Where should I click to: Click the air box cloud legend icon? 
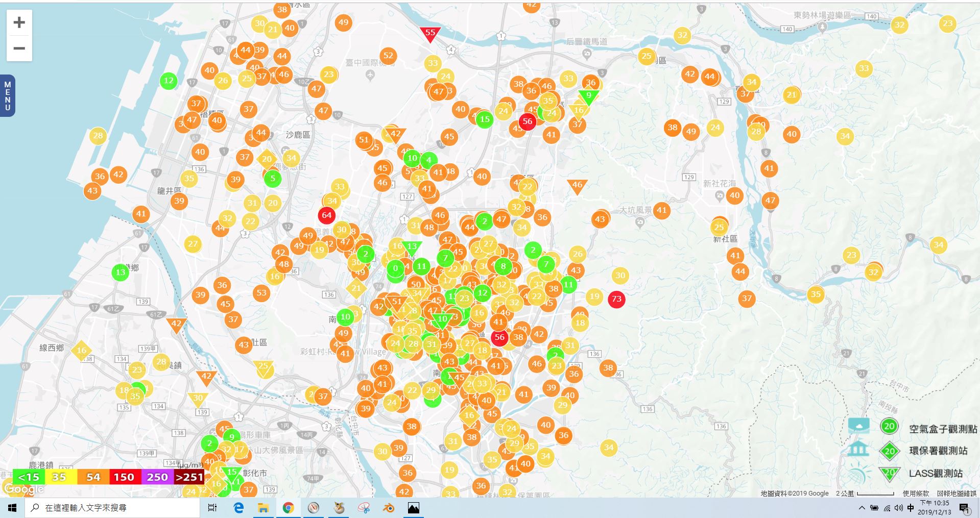click(x=858, y=426)
